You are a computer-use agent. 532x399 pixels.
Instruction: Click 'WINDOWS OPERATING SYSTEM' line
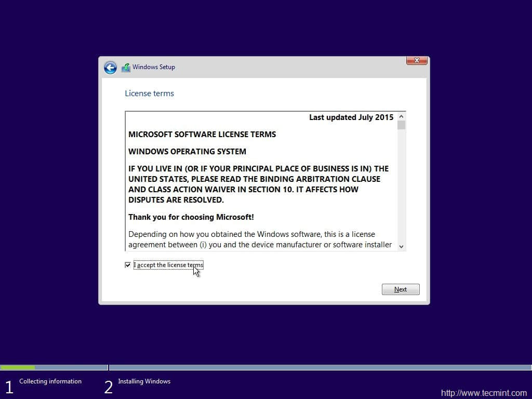click(187, 151)
